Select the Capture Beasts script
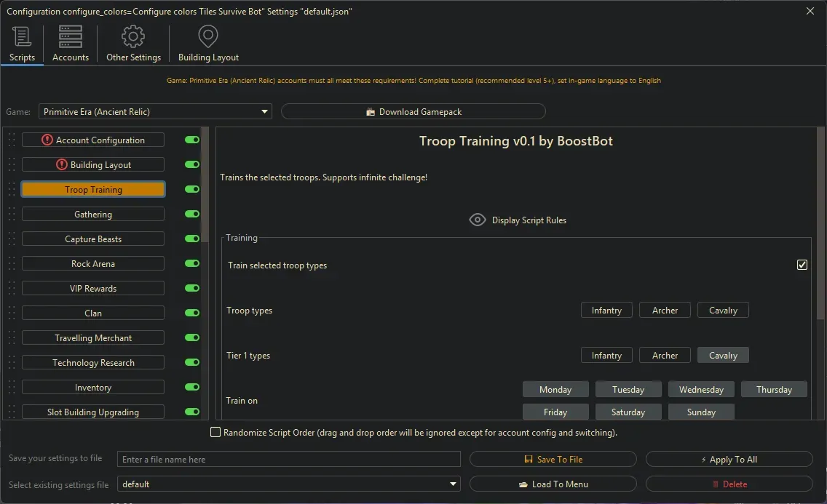This screenshot has height=504, width=827. pyautogui.click(x=93, y=239)
